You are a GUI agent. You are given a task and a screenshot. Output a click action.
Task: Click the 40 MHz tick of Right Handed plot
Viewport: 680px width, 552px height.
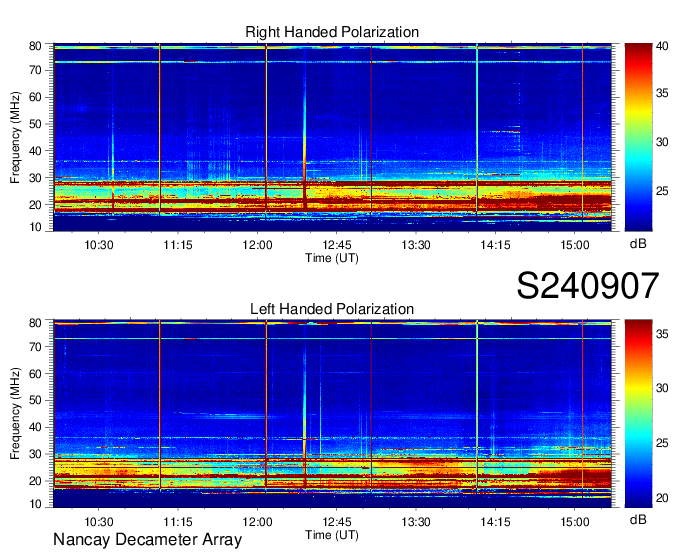[35, 151]
